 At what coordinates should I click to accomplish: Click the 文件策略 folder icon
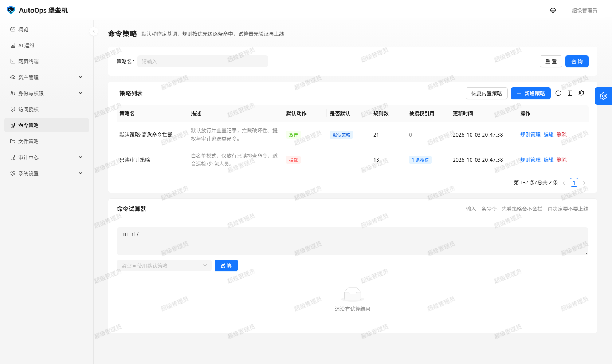(x=13, y=141)
